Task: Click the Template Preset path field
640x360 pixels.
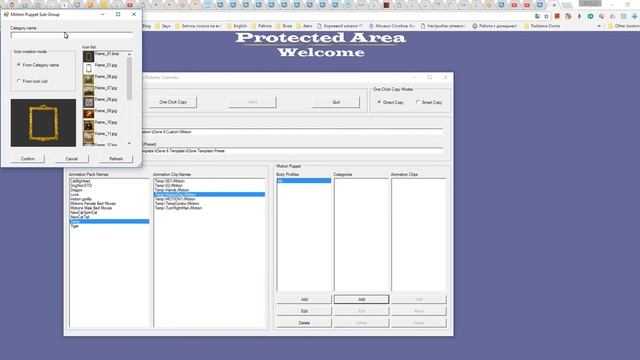Action: [291, 151]
